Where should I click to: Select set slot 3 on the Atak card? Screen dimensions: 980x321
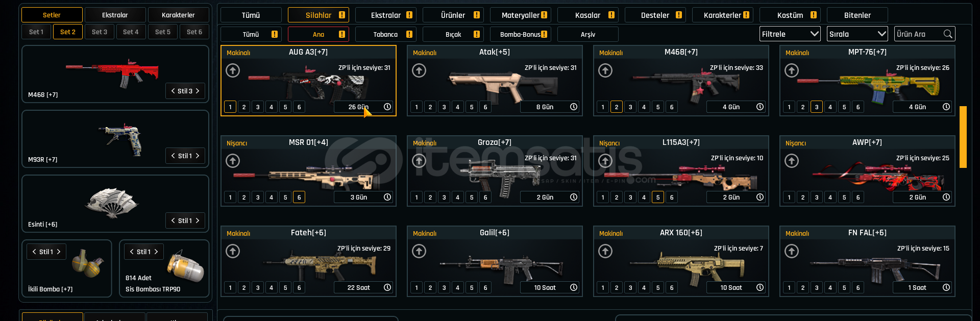pos(444,107)
